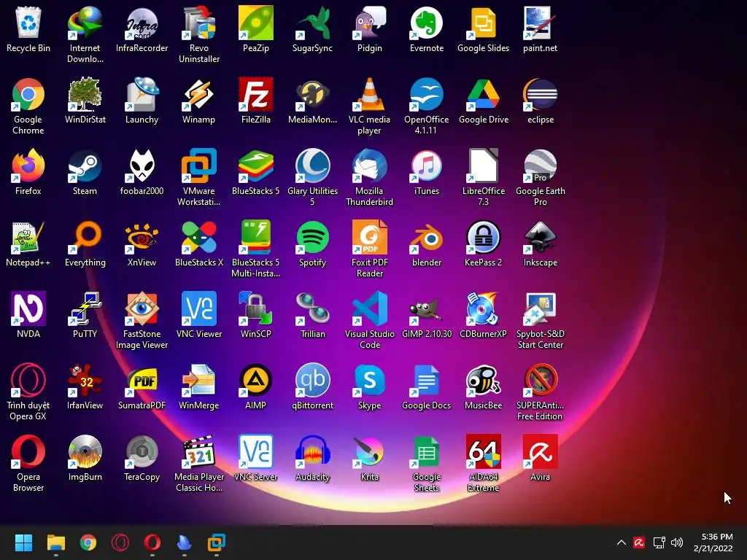Click the WinSCP desktop shortcut

256,308
